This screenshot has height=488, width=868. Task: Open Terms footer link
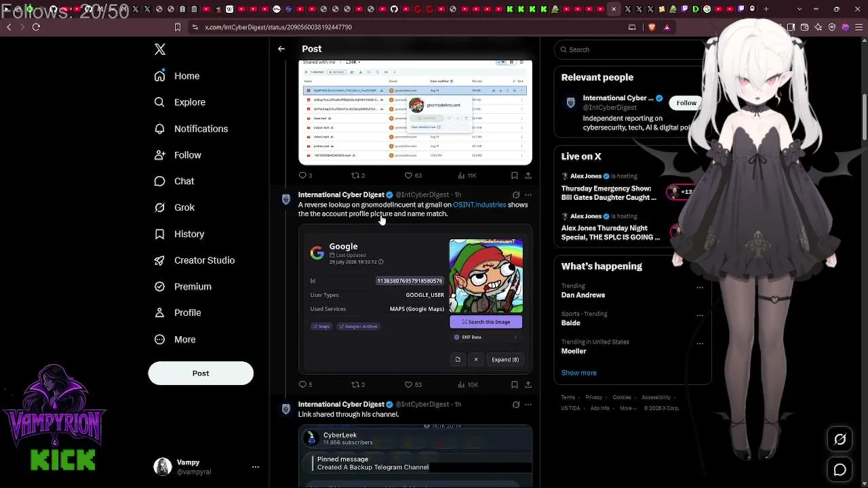[568, 398]
